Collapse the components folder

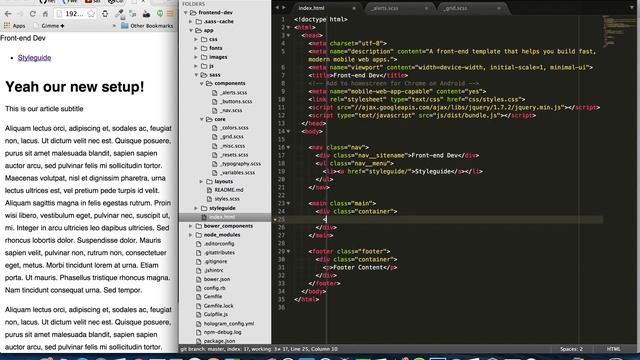click(201, 84)
